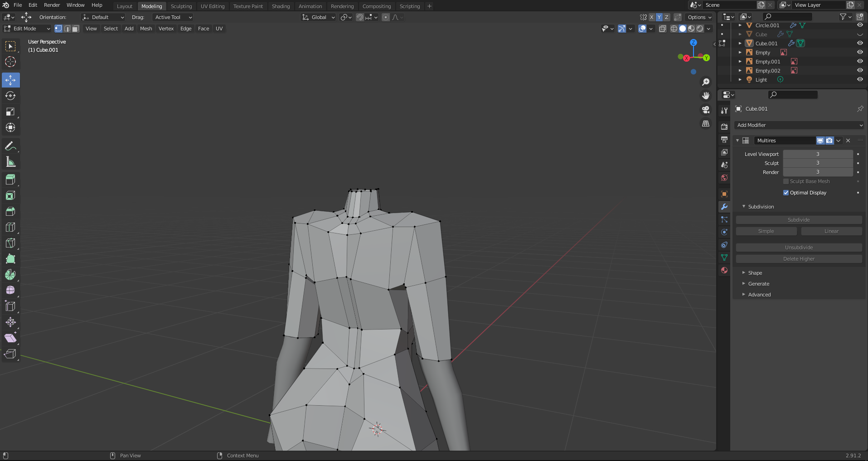Select the Knife tool

point(10,243)
